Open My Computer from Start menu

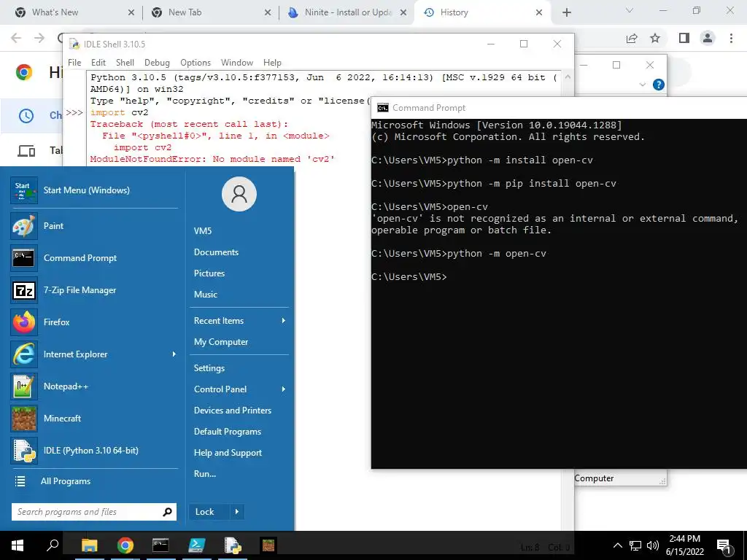(x=221, y=342)
